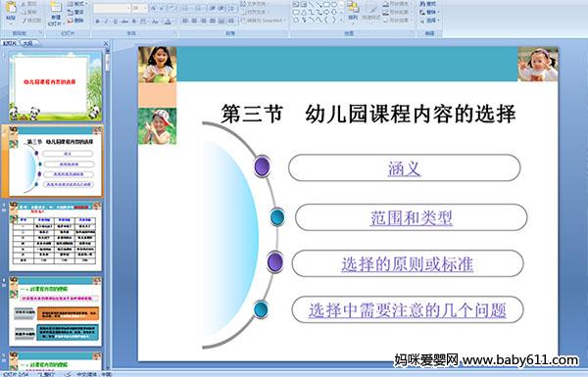Switch to the 幻灯片 slides tab

point(10,43)
